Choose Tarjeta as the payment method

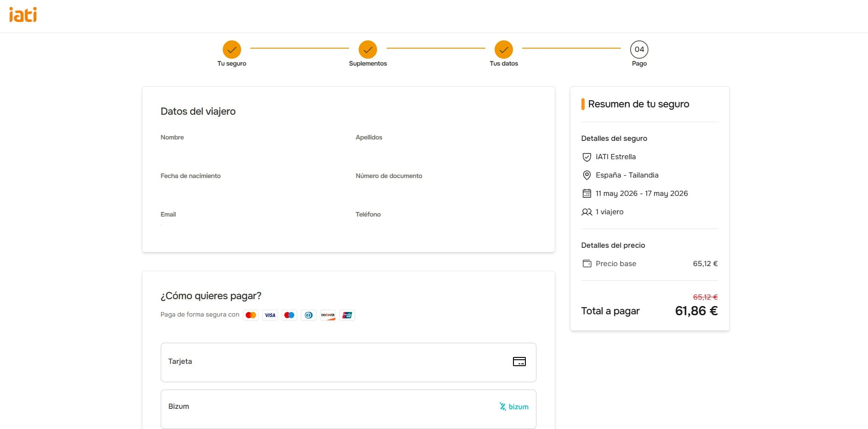(349, 362)
